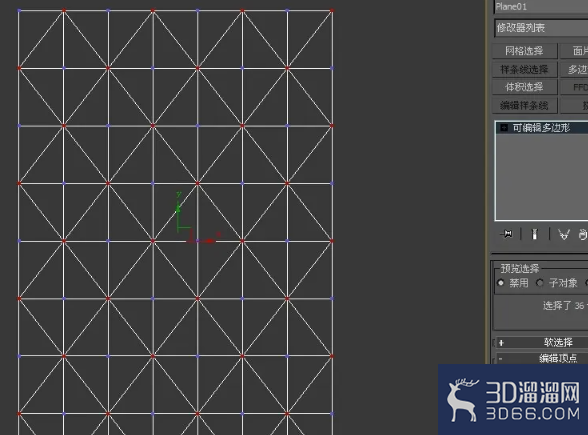
Task: Select the 禁用 radio button
Action: (x=501, y=283)
